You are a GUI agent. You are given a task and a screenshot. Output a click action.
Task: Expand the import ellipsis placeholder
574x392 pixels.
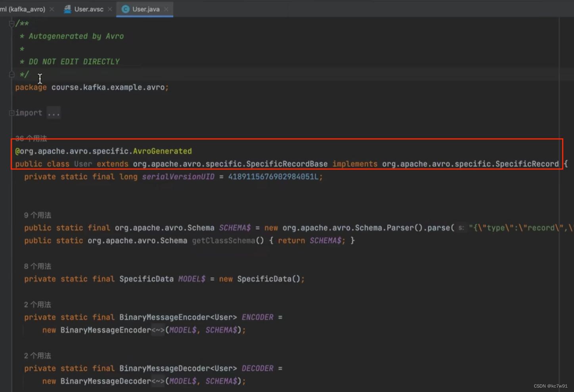(54, 113)
